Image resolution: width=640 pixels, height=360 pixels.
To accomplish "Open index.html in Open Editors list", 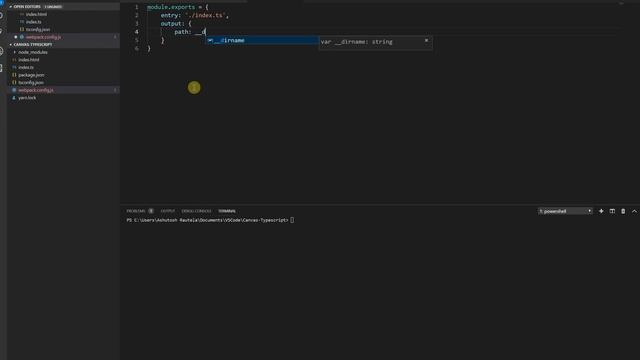I will point(36,14).
